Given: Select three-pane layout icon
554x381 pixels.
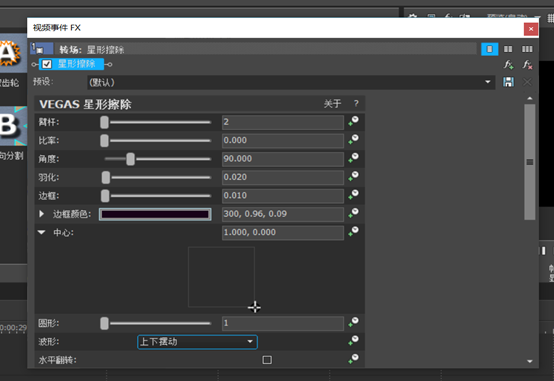Looking at the screenshot, I should (x=527, y=49).
